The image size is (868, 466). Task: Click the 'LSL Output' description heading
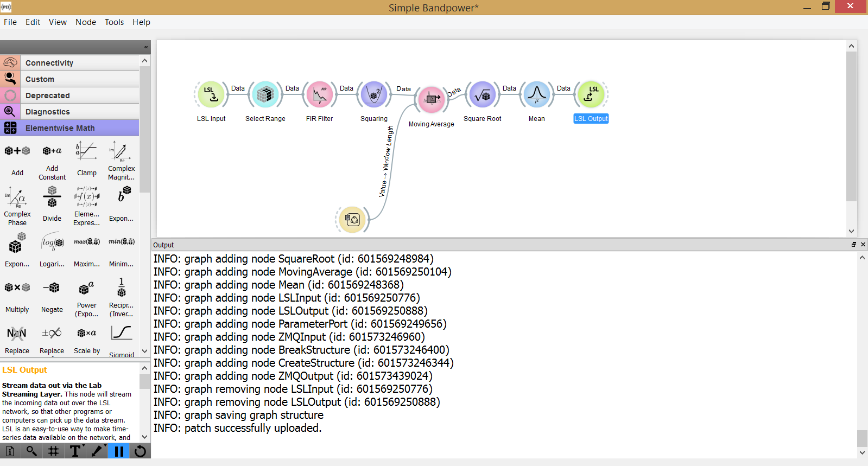(x=24, y=370)
